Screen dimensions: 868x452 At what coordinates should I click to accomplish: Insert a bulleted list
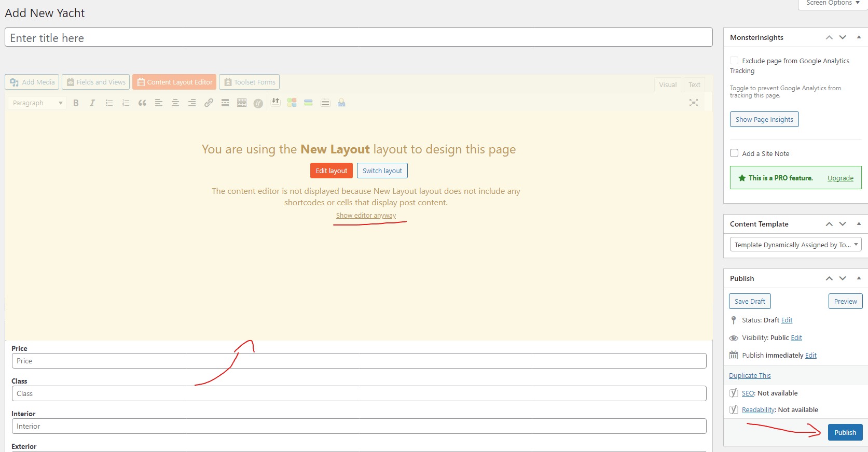pos(109,103)
